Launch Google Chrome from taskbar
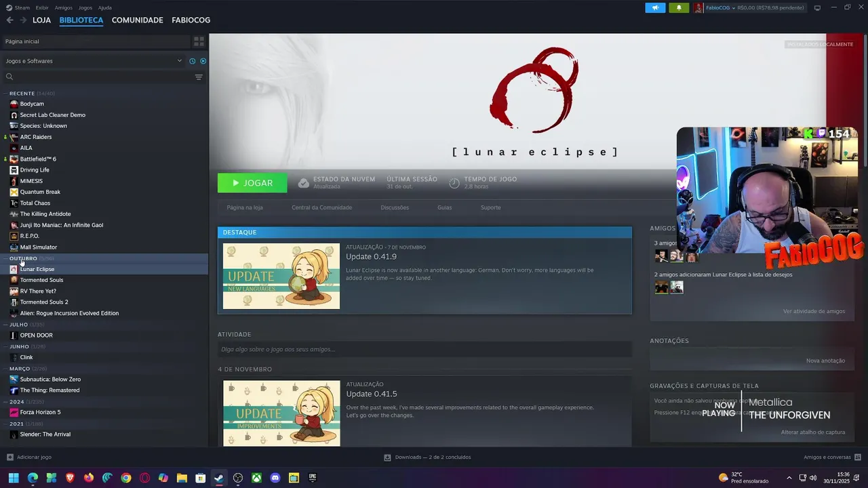Image resolution: width=868 pixels, height=488 pixels. coord(126,478)
